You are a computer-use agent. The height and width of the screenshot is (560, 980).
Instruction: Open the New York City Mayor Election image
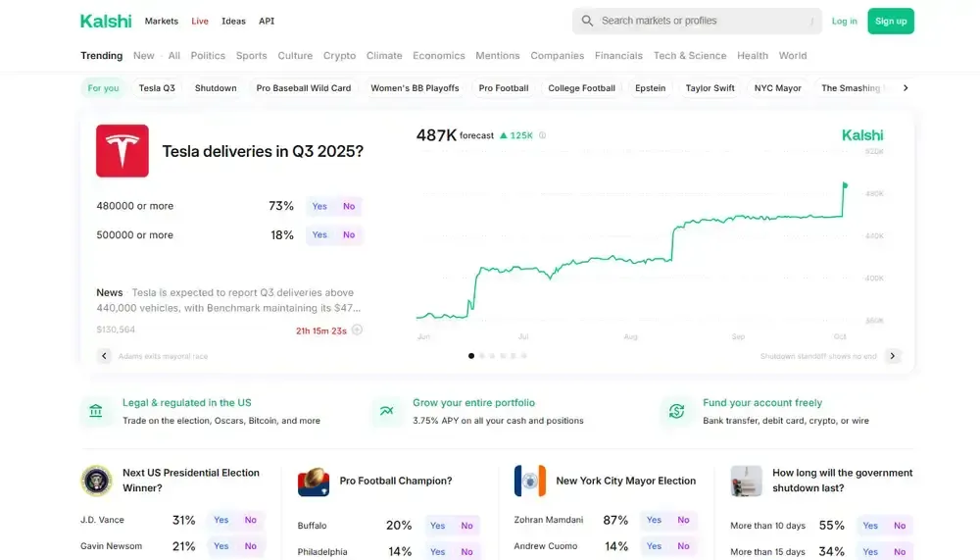point(530,481)
